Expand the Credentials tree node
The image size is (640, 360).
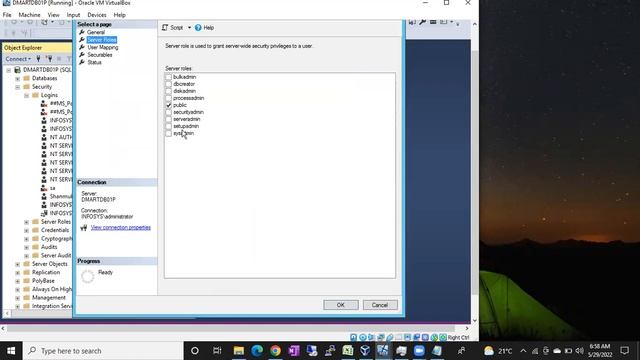click(x=27, y=230)
